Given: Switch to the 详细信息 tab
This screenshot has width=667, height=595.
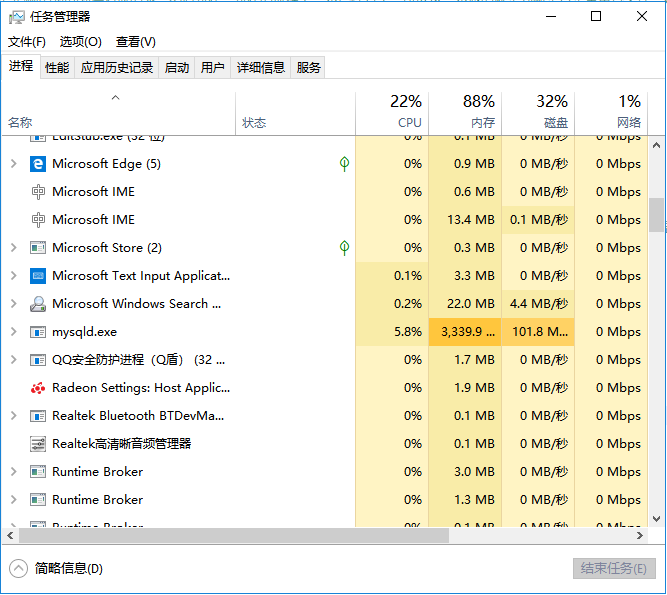Looking at the screenshot, I should coord(260,67).
